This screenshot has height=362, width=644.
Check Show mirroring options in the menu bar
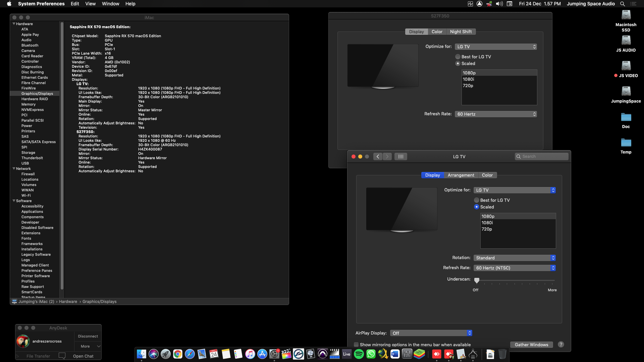pyautogui.click(x=356, y=345)
